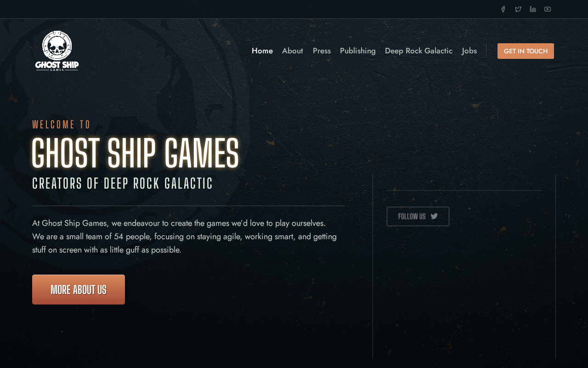Open the About page
588x368 pixels.
pos(293,51)
